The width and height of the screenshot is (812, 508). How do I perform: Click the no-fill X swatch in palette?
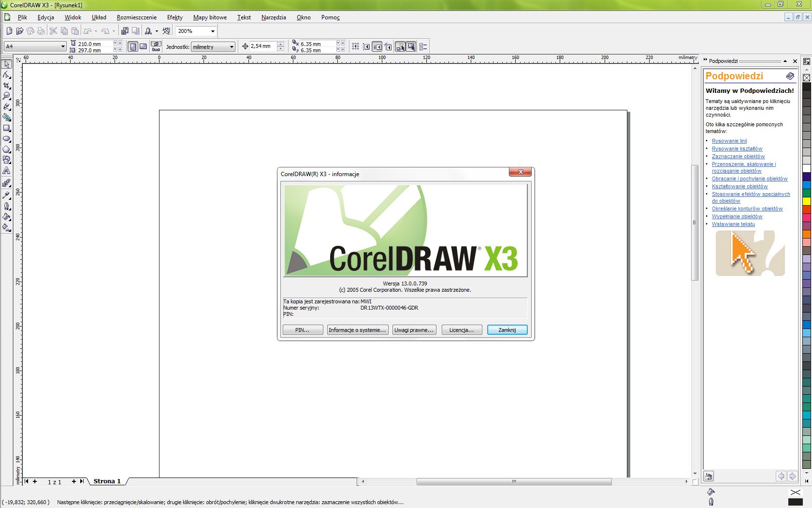point(807,77)
